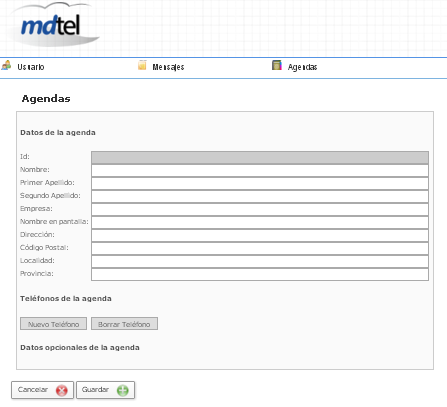The width and height of the screenshot is (447, 407).
Task: Click the Borrar Teléfono button
Action: (x=124, y=324)
